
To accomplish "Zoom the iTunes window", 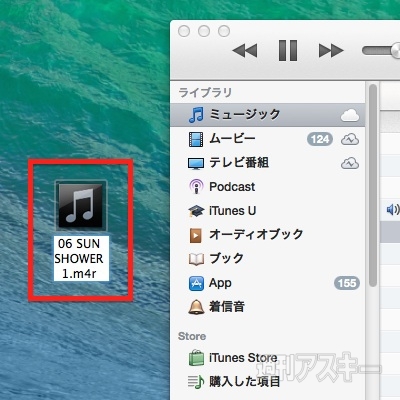I will click(224, 31).
